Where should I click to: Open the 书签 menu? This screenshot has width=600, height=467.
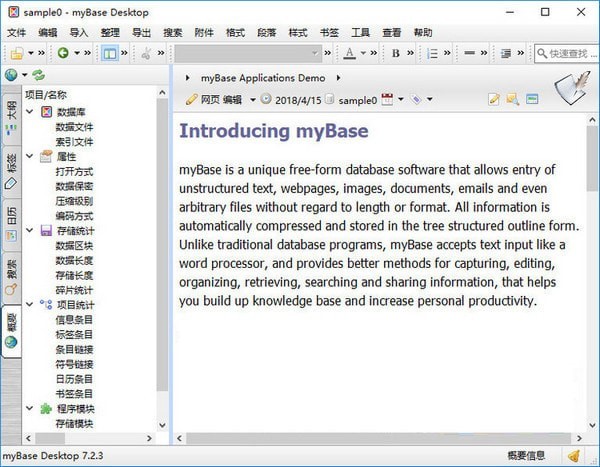click(329, 33)
